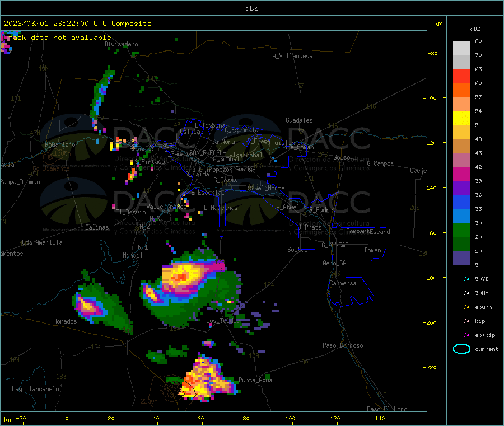Click the 'Nihuil' map label
Image resolution: width=504 pixels, height=426 pixels.
132,255
